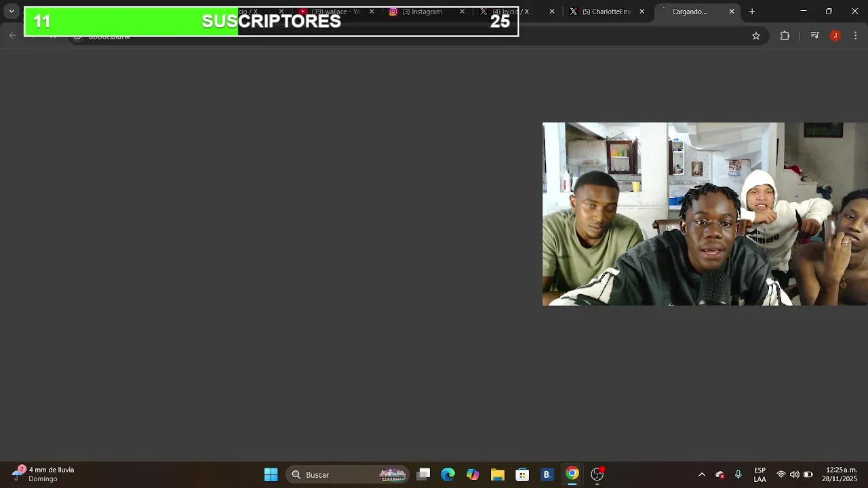
Task: Click the tray icon with the red X badge
Action: point(720,474)
